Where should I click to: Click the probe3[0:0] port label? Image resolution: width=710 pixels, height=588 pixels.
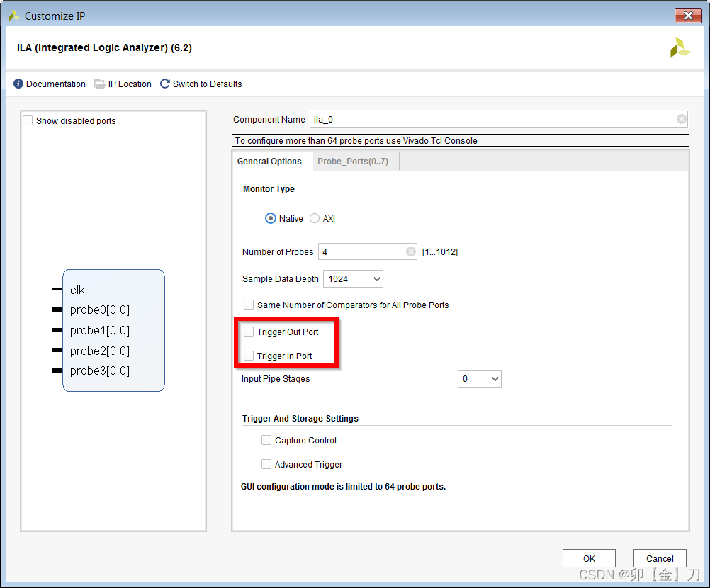100,371
